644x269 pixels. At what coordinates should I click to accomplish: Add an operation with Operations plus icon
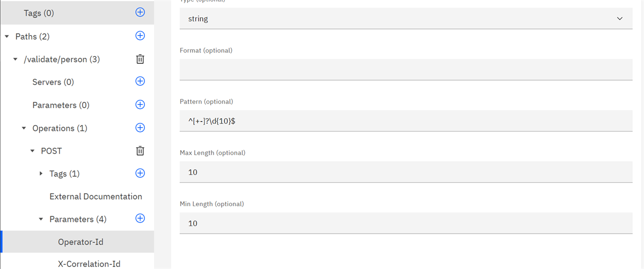pos(140,128)
